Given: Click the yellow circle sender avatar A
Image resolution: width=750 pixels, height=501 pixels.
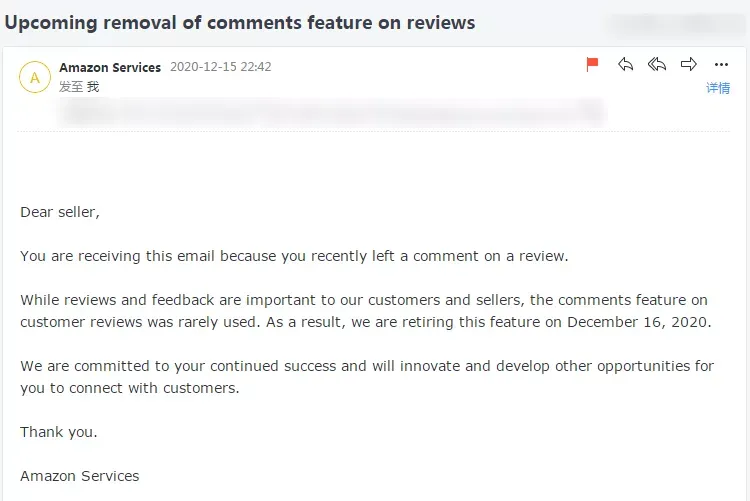Looking at the screenshot, I should (35, 77).
